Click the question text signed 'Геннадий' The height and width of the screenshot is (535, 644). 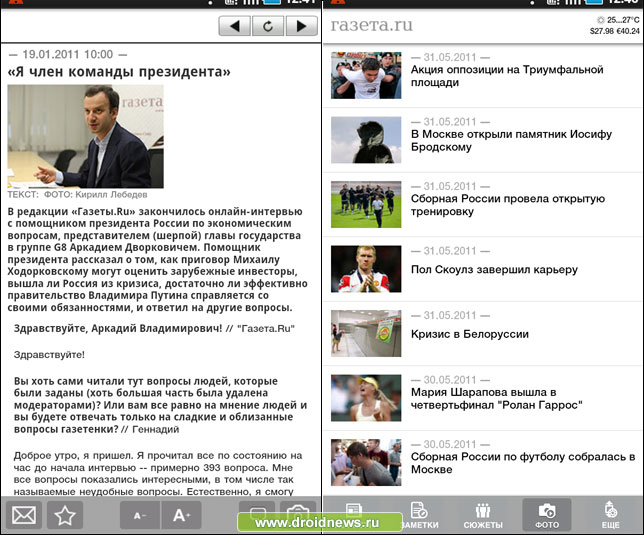160,405
